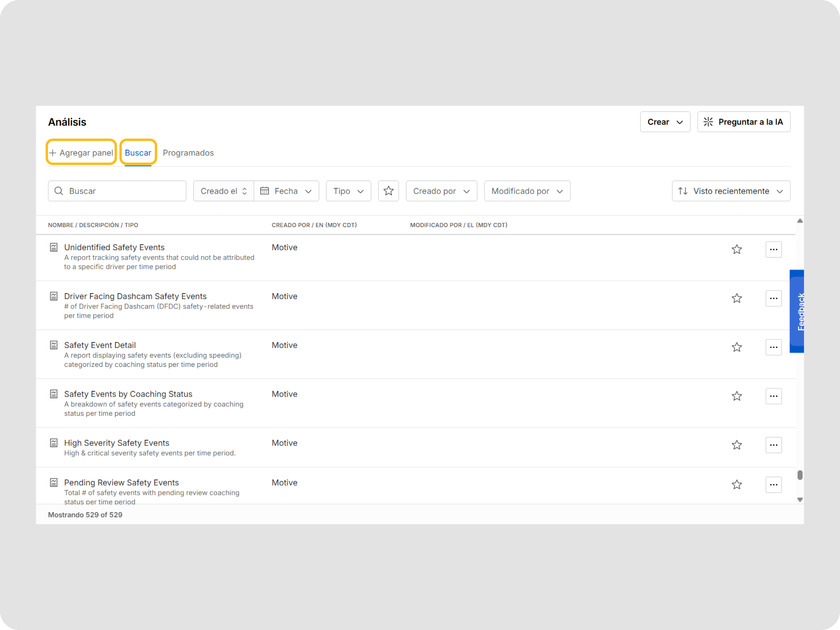Screen dimensions: 840x630
Task: Click report icon beside Pending Review Safety Events
Action: point(54,483)
